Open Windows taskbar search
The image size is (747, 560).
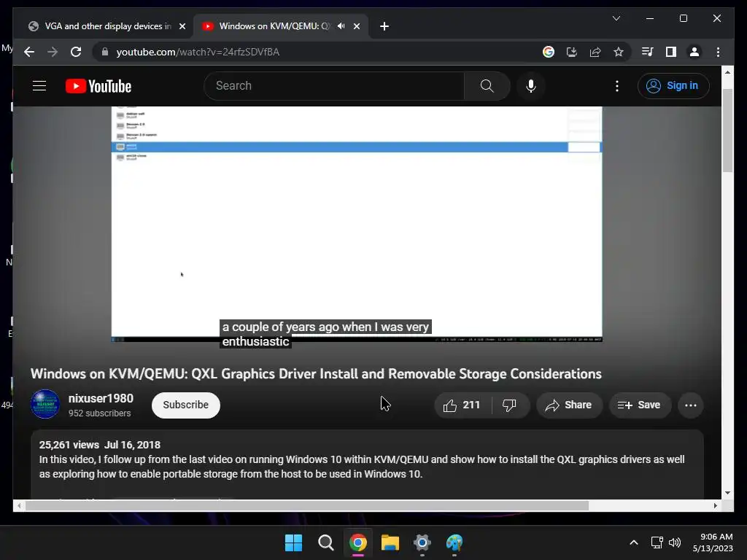pyautogui.click(x=326, y=542)
